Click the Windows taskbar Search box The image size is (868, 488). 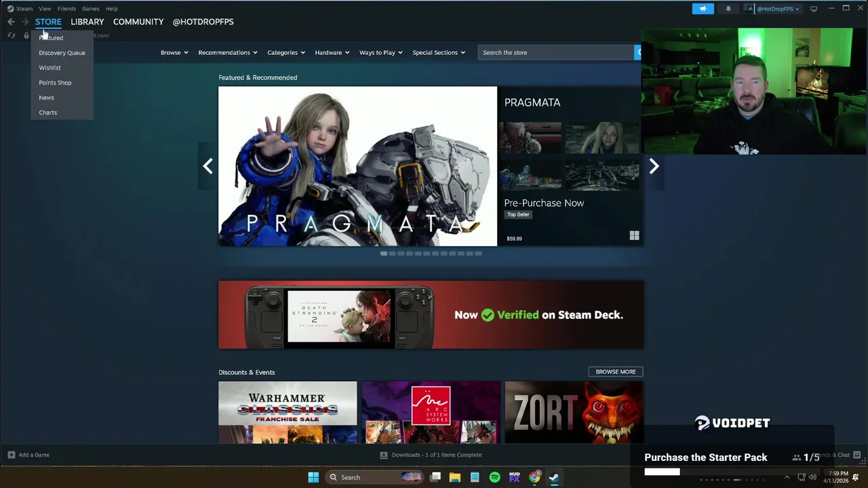pos(374,477)
